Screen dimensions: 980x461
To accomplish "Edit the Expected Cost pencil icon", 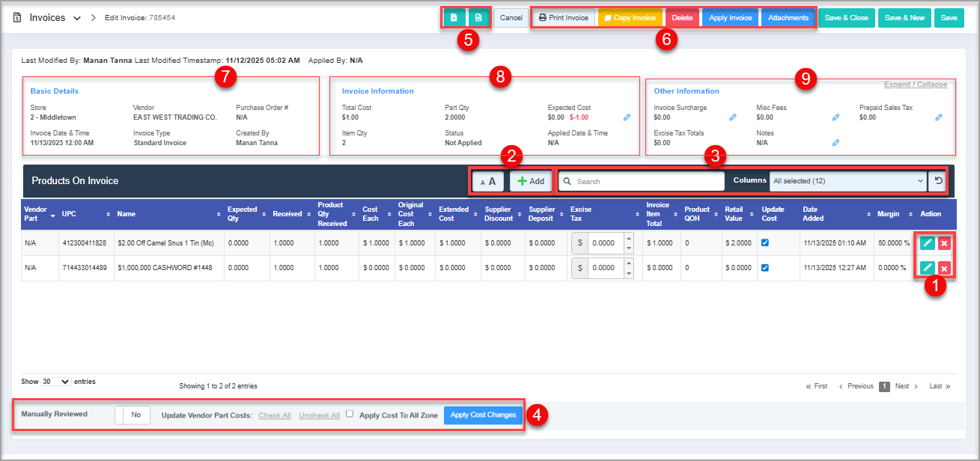I will (627, 117).
